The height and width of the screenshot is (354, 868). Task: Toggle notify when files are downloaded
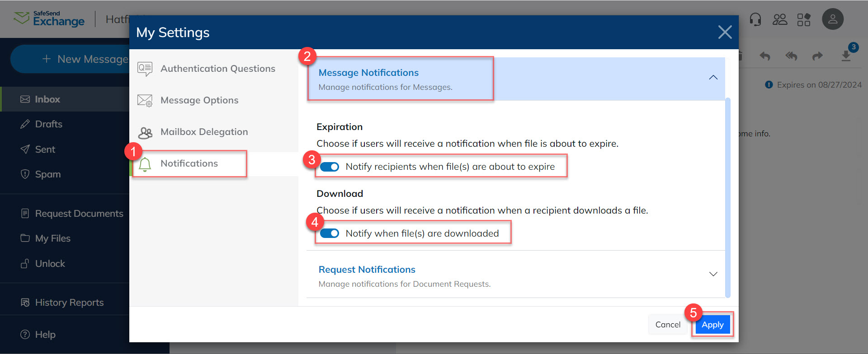point(330,233)
